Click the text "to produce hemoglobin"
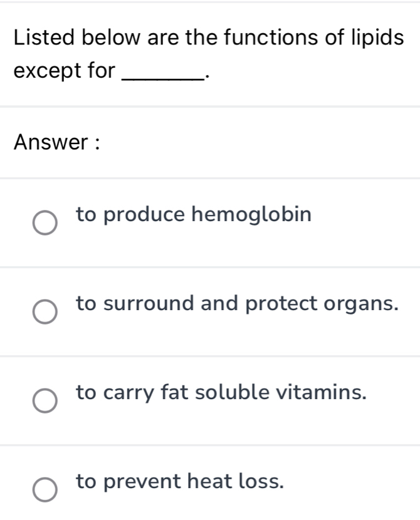This screenshot has height=520, width=420. [192, 215]
